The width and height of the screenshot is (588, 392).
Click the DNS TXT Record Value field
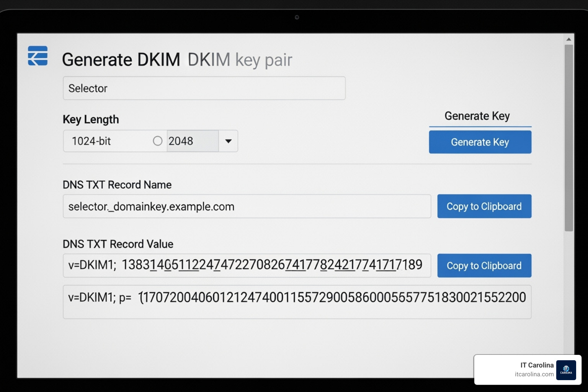click(247, 265)
